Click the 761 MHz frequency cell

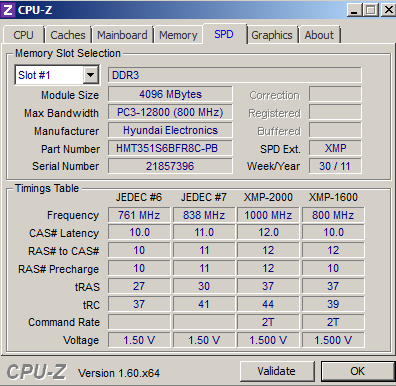point(139,215)
